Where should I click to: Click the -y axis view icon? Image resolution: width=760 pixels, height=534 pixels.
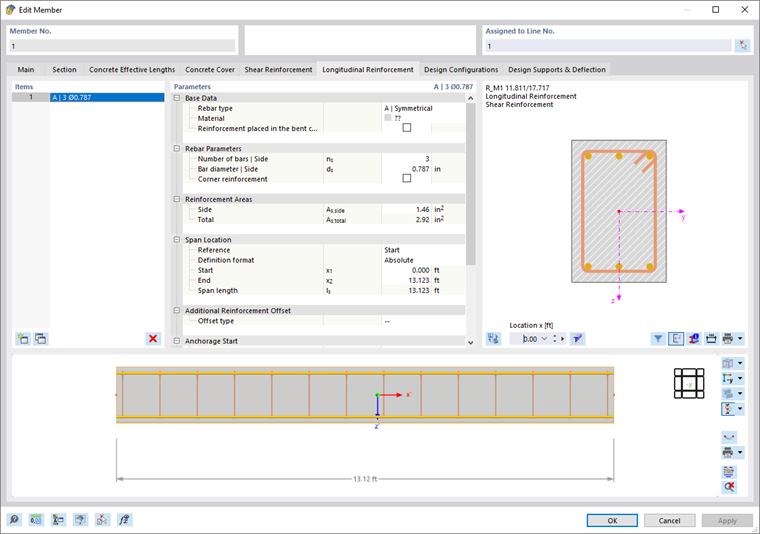coord(728,378)
